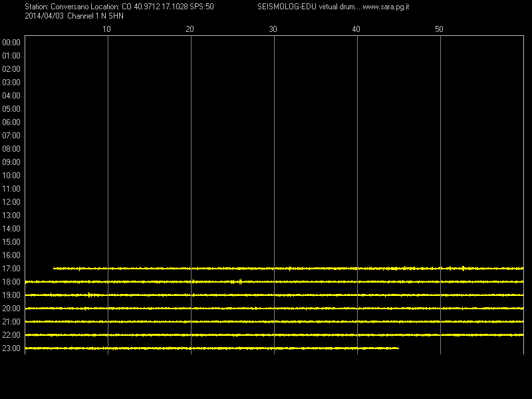Click the 16:00 hour label
The height and width of the screenshot is (399, 532).
click(11, 255)
